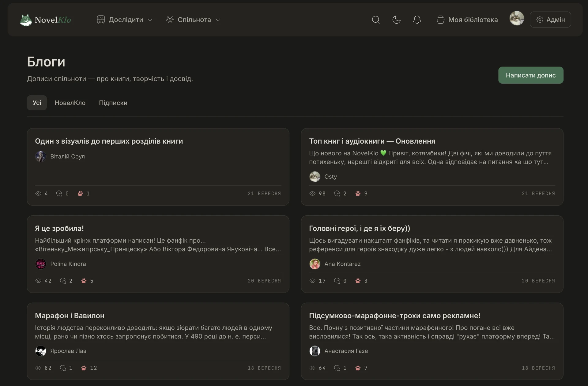Click Polina Kindra author avatar

(x=40, y=264)
